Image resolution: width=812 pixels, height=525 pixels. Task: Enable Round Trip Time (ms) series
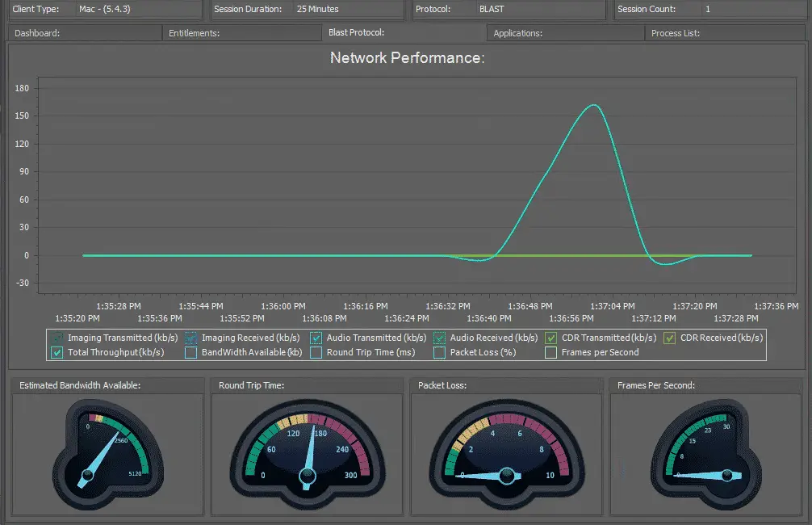pos(316,352)
